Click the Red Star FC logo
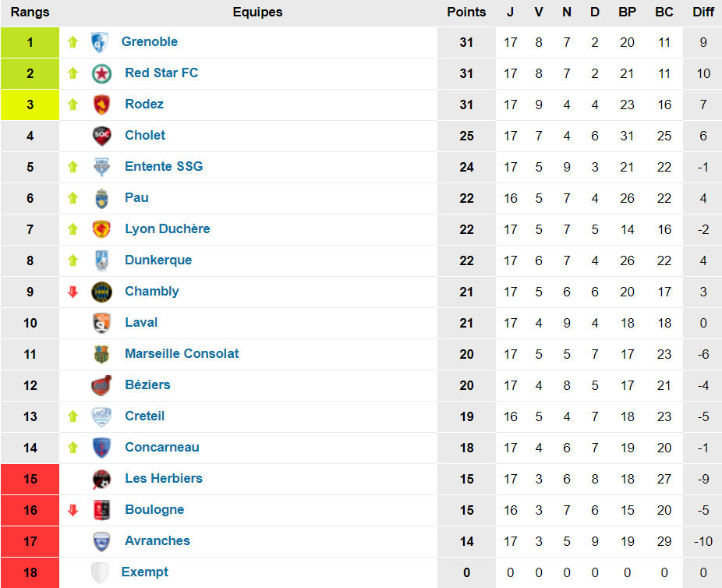The width and height of the screenshot is (722, 588). 101,73
